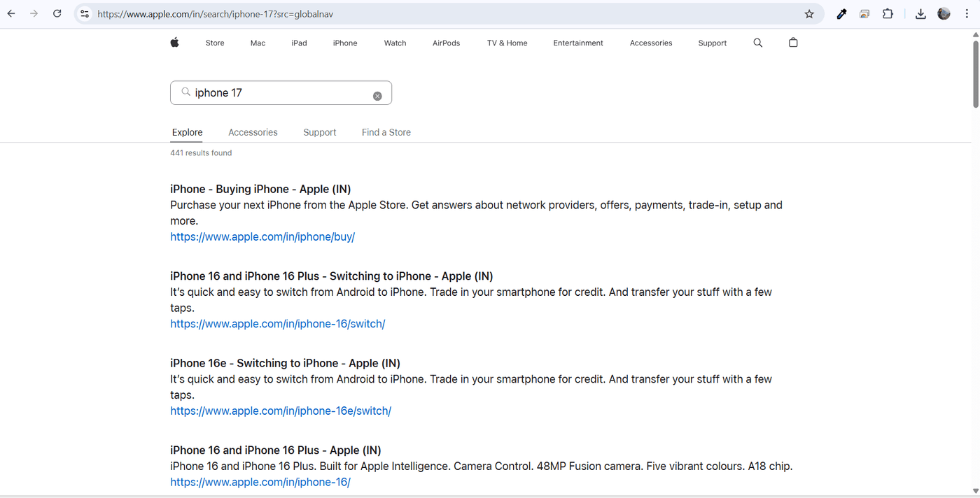
Task: Open the Watch menu
Action: coord(395,43)
